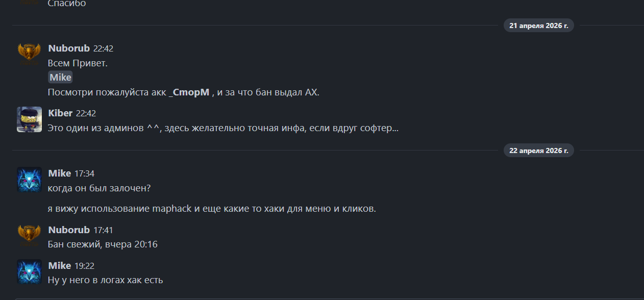
Task: Click Nuborub's avatar beside the "Всем Привет" message
Action: click(x=29, y=54)
